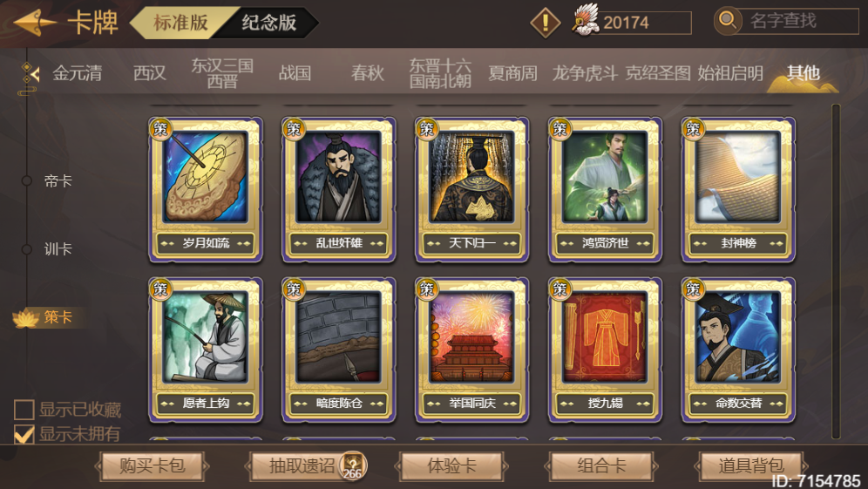Image resolution: width=868 pixels, height=489 pixels.
Task: Enable the 显示已收藏 checkbox
Action: tap(24, 410)
